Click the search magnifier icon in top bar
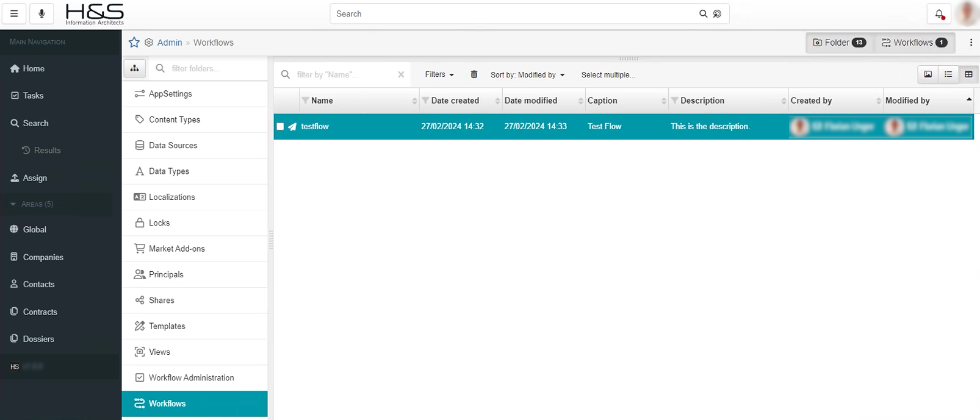 [703, 13]
